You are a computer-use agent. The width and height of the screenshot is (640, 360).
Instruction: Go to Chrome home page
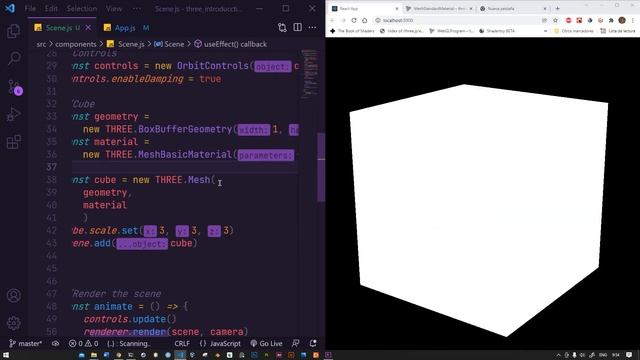364,20
